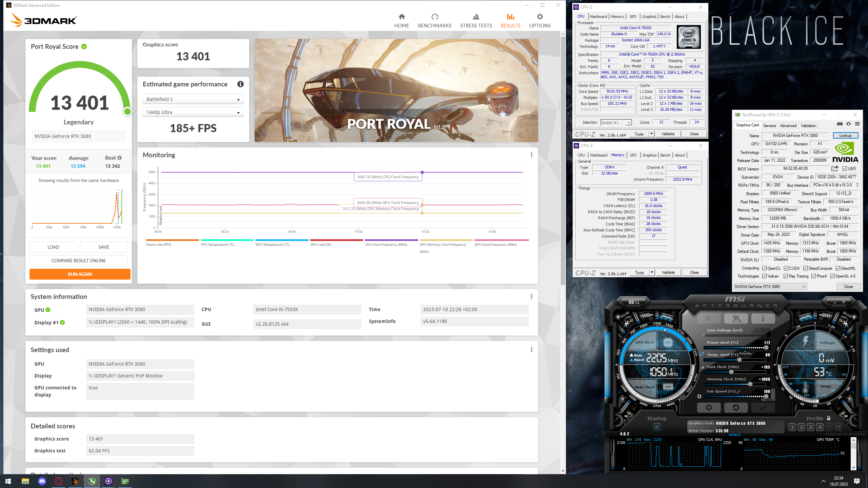Image resolution: width=868 pixels, height=488 pixels.
Task: Open the 1440p Ultra resolution dropdown
Action: pyautogui.click(x=193, y=112)
